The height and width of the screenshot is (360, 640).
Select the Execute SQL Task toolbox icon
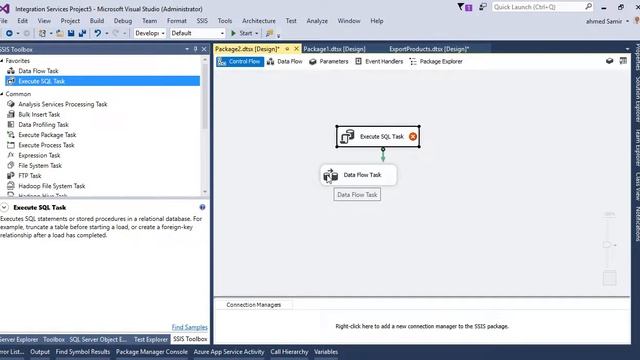(x=11, y=81)
